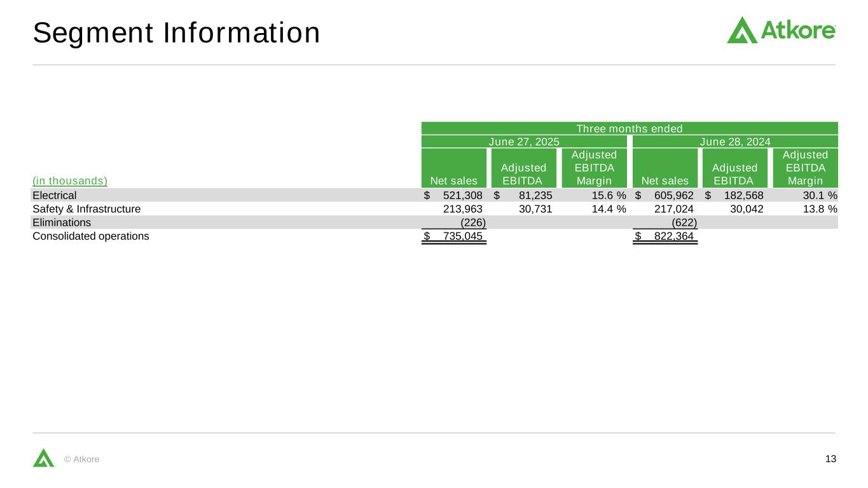Click the Atkore logo in the top-right corner
This screenshot has width=868, height=488.
[x=781, y=30]
